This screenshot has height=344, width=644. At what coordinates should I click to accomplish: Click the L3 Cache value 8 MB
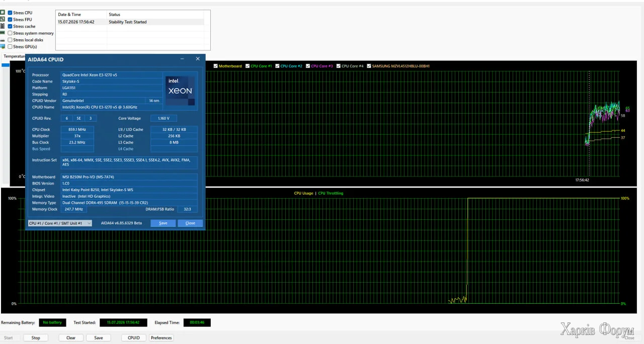click(x=174, y=142)
